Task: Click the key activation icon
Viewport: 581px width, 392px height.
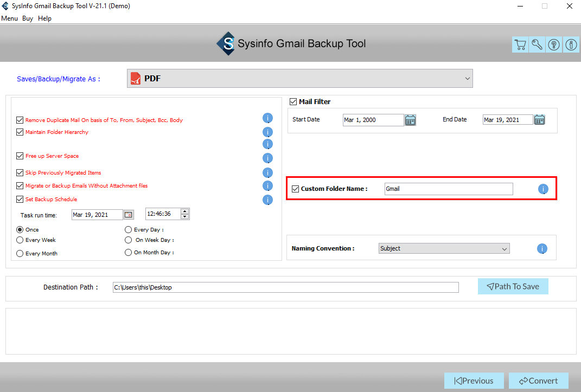Action: 537,45
